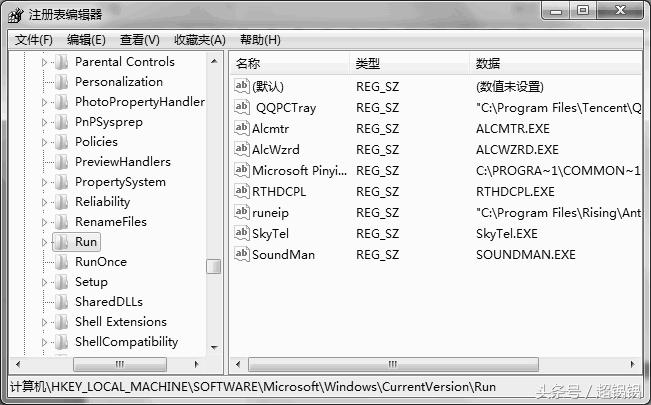651x405 pixels.
Task: Select the QQPCTray value name
Action: [286, 108]
